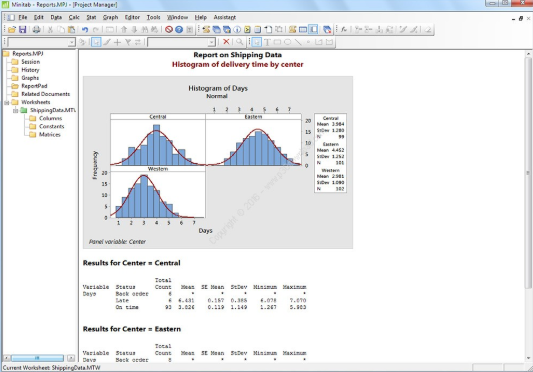533x372 pixels.
Task: Undo the last action via blue arrow
Action: (85, 30)
